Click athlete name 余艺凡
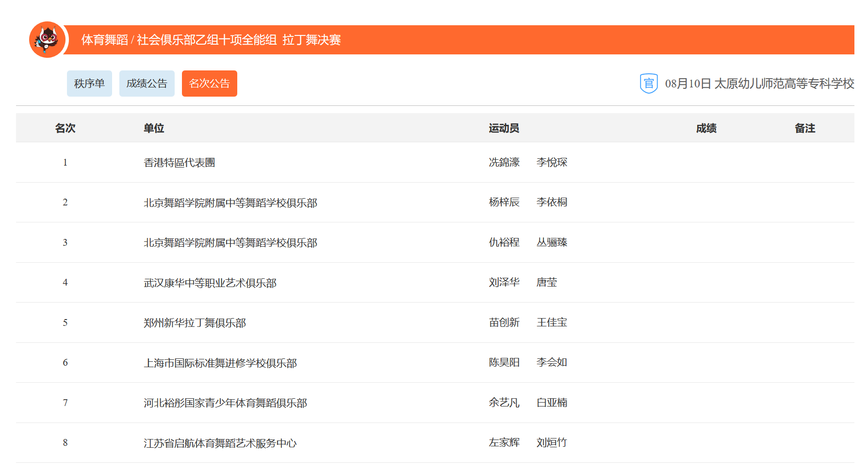 click(x=504, y=403)
